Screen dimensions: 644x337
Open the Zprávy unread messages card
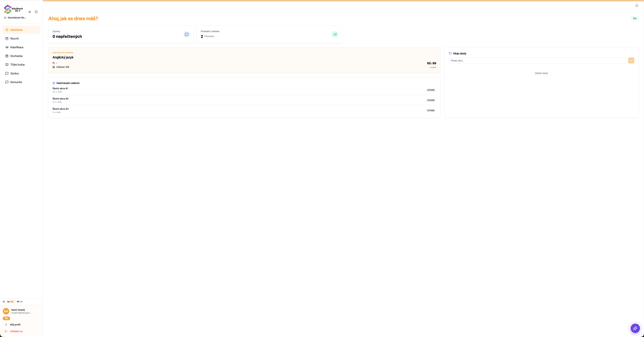(121, 35)
